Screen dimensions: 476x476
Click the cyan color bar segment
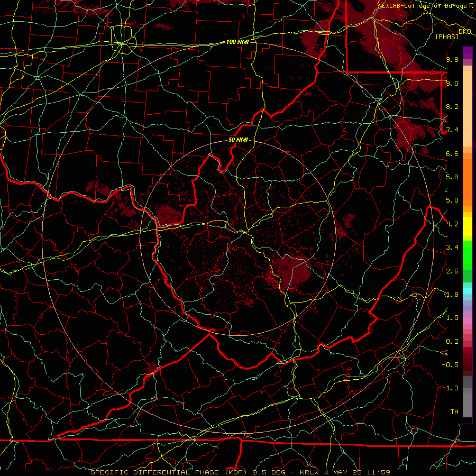pyautogui.click(x=467, y=291)
